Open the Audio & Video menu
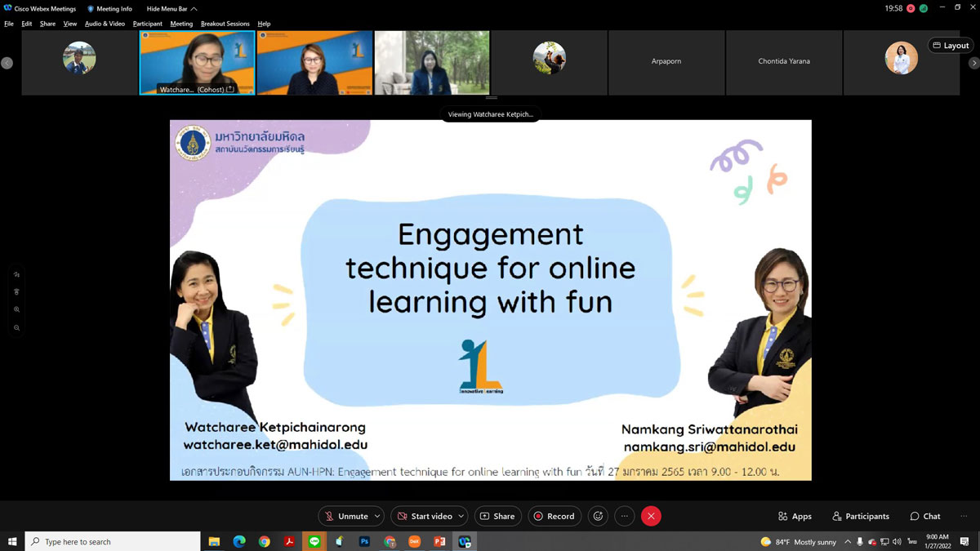980x551 pixels. [105, 24]
